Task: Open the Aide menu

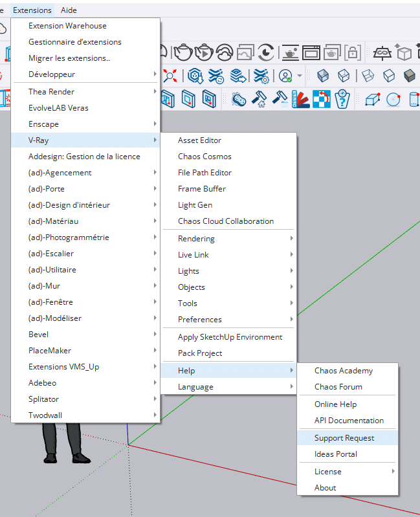Action: point(68,10)
